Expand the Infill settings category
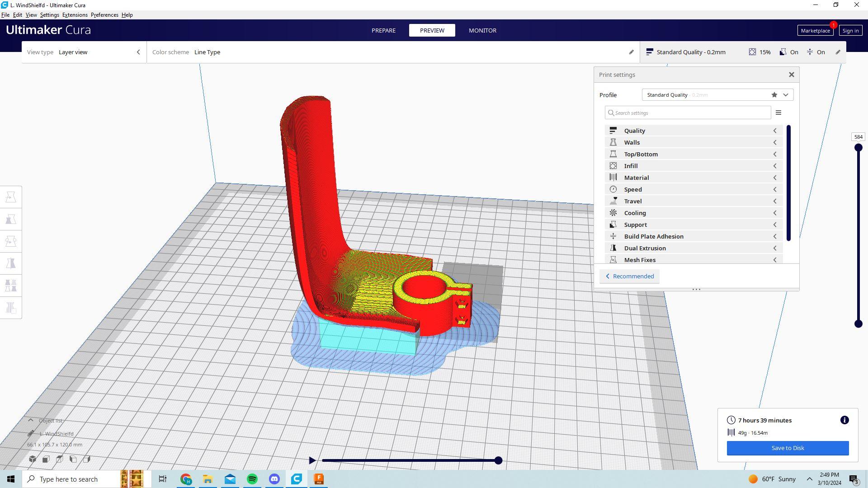The height and width of the screenshot is (488, 868). (x=693, y=166)
